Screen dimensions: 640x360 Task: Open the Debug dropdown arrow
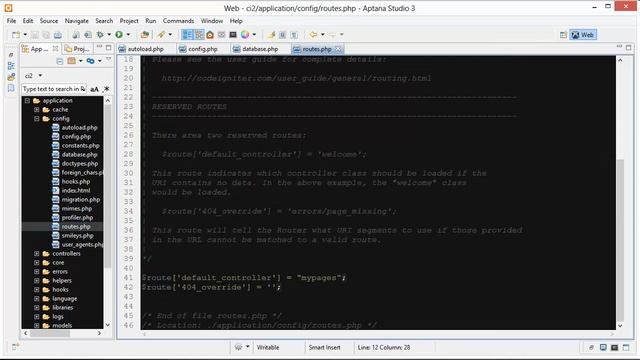point(109,35)
